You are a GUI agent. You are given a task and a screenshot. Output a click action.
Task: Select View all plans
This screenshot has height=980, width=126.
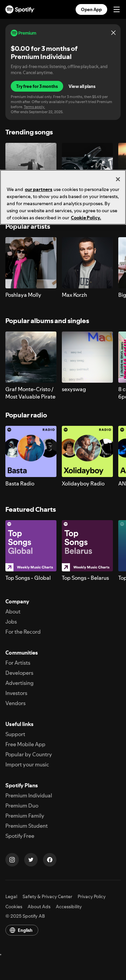coord(82,86)
